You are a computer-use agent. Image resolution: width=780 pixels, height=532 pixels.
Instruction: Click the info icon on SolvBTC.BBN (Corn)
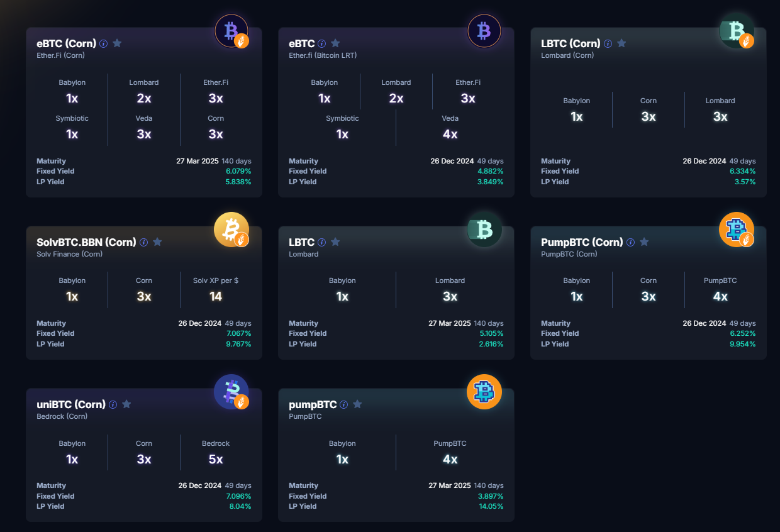click(x=144, y=242)
